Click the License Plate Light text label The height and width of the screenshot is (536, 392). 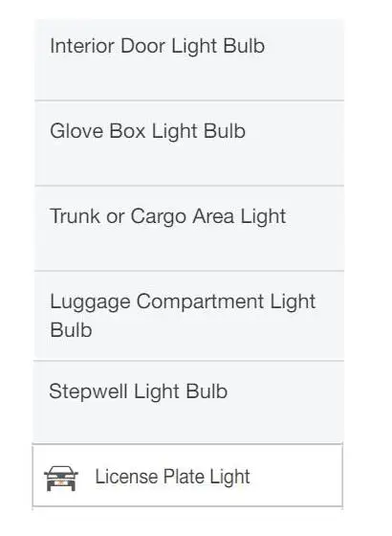point(172,477)
